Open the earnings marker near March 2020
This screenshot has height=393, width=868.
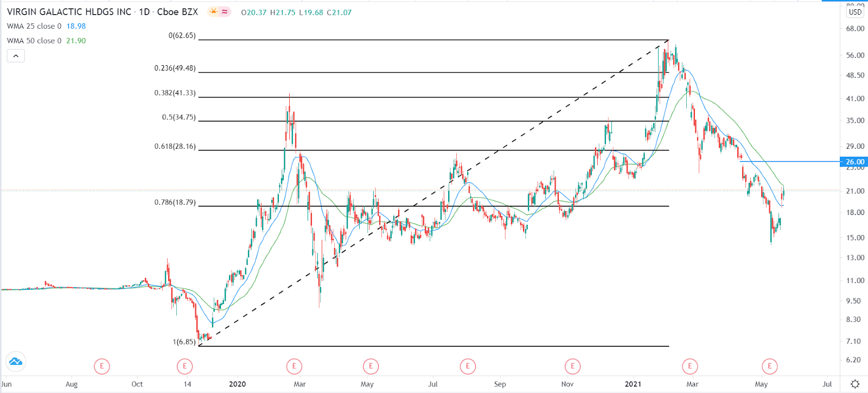coord(294,366)
